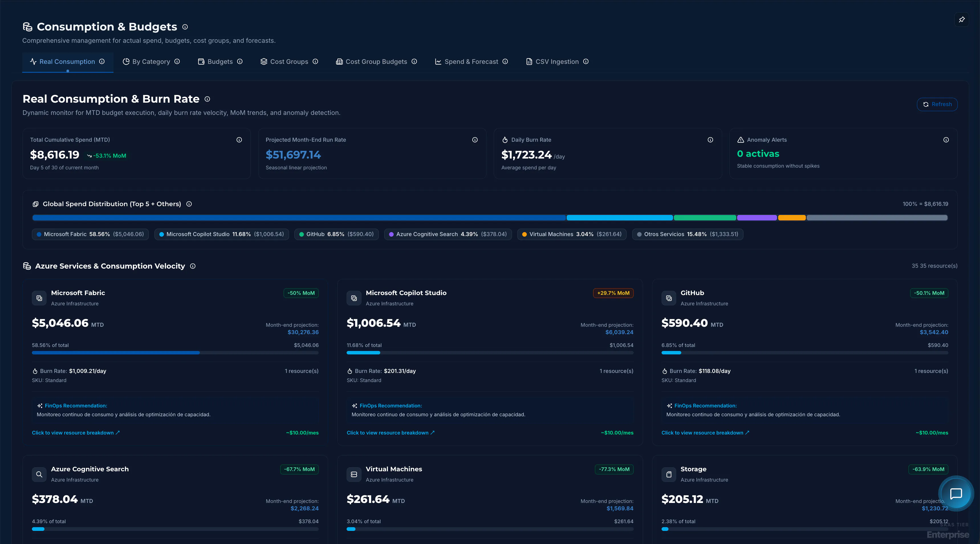The width and height of the screenshot is (980, 544).
Task: Click Microsoft Copilot Studio 11.68% legend chip
Action: coord(221,234)
